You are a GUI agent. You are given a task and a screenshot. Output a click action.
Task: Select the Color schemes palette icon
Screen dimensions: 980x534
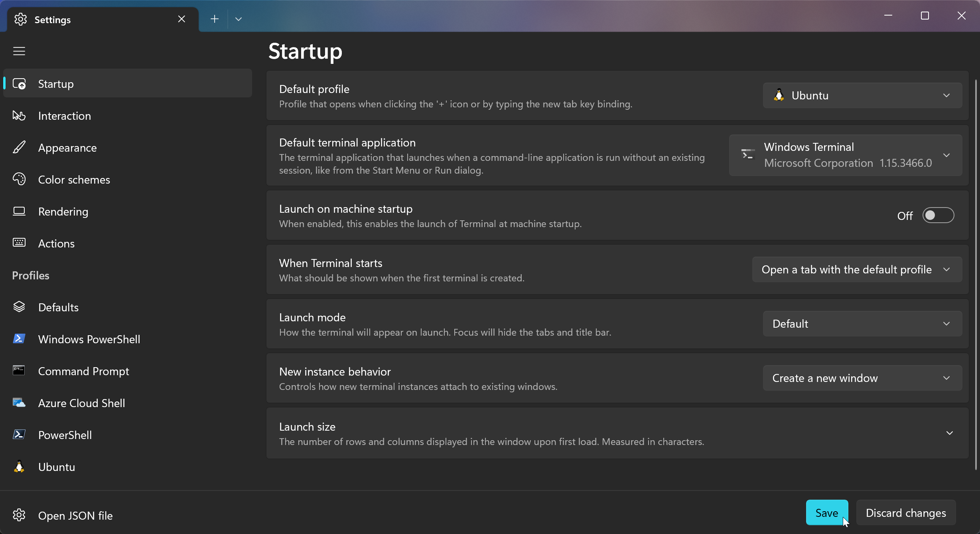[x=20, y=179]
